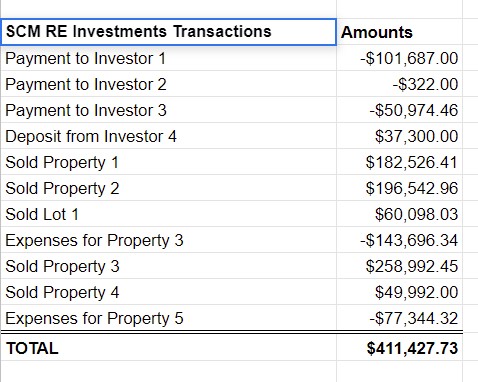478x382 pixels.
Task: Select the Amounts header cell
Action: [399, 32]
